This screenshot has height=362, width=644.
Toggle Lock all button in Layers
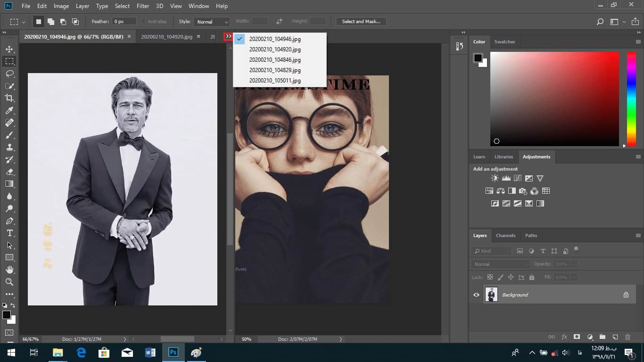point(532,277)
